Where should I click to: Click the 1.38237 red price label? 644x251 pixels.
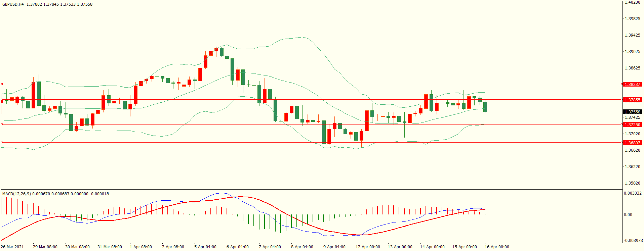point(632,84)
